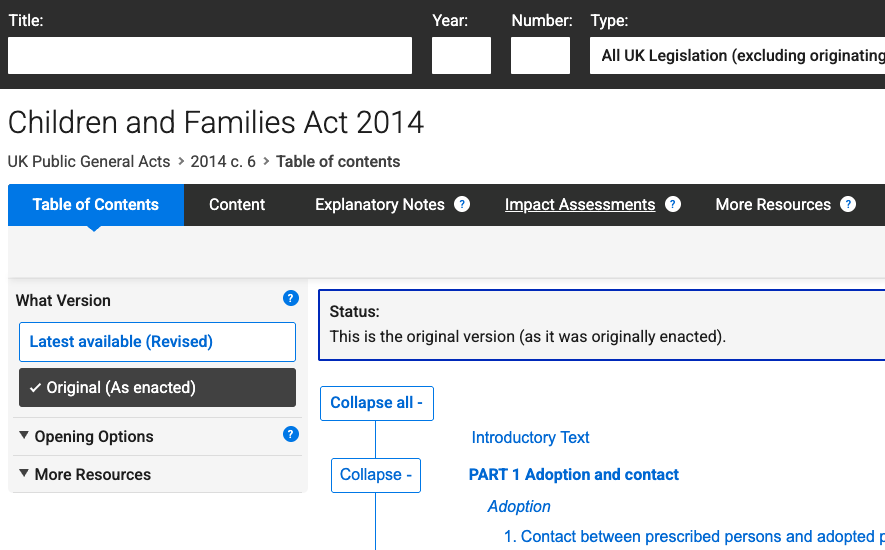
Task: Switch to the Content tab
Action: (x=237, y=205)
